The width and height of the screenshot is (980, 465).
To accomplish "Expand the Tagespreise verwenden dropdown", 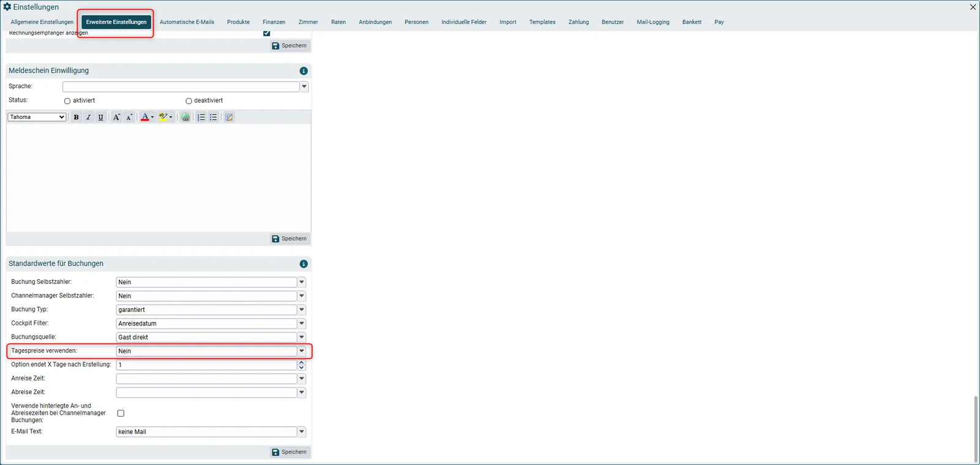I will click(x=301, y=351).
